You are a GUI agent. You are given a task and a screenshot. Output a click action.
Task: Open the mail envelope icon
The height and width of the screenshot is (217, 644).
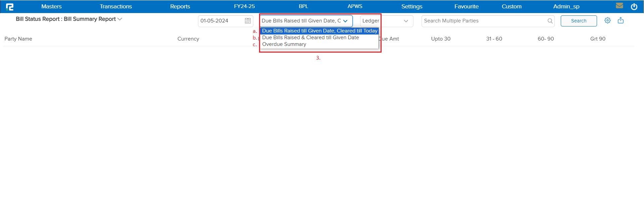(x=619, y=6)
